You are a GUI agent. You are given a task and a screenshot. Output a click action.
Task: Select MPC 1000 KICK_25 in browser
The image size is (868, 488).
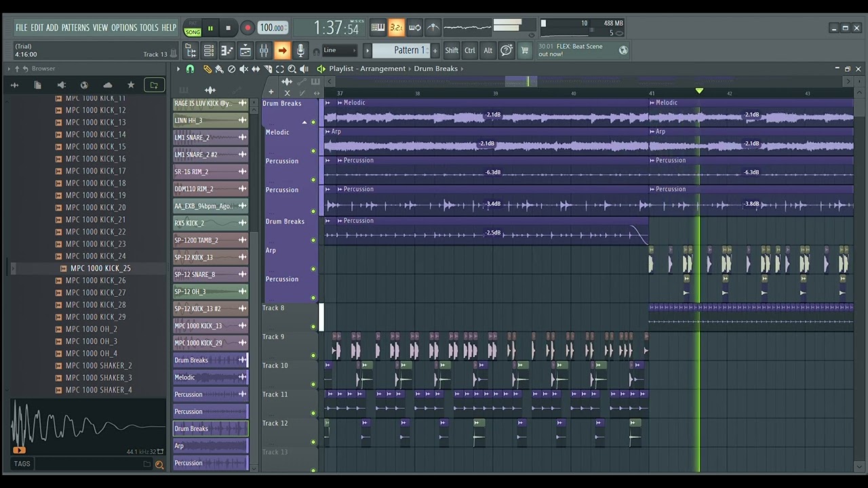100,268
